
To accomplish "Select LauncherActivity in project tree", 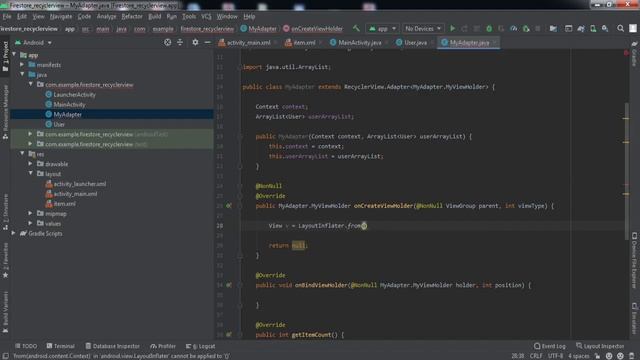I will [x=74, y=95].
